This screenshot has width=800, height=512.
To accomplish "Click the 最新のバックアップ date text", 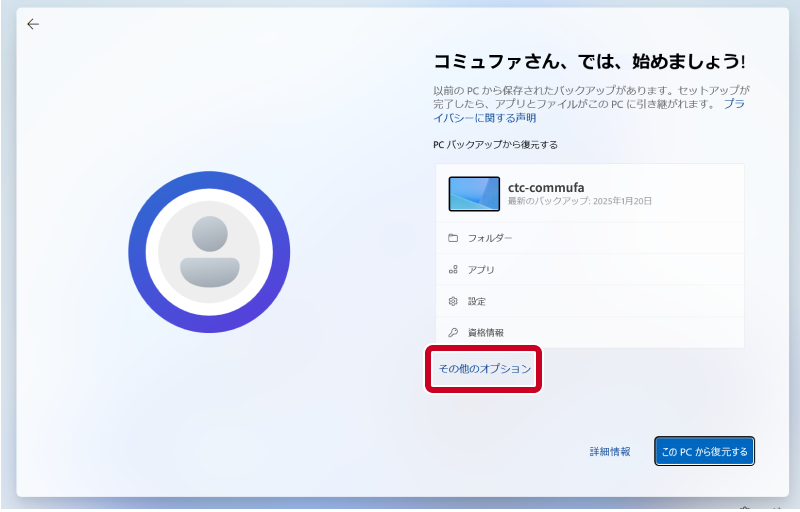I will click(x=580, y=201).
